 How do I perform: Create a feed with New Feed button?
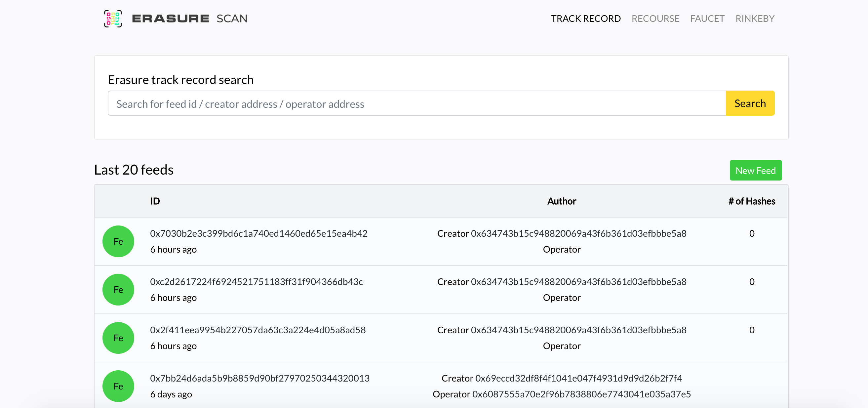point(756,171)
